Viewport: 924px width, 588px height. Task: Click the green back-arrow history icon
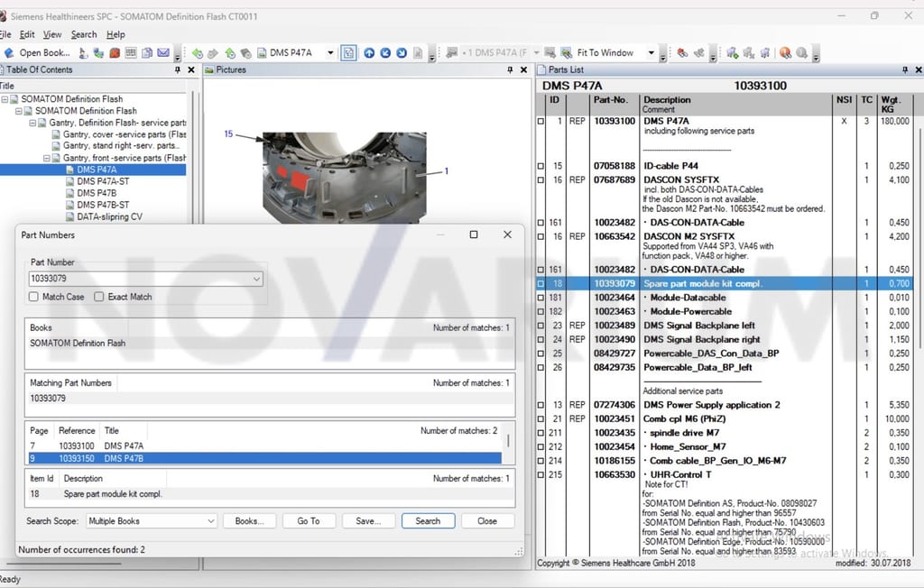click(x=198, y=53)
